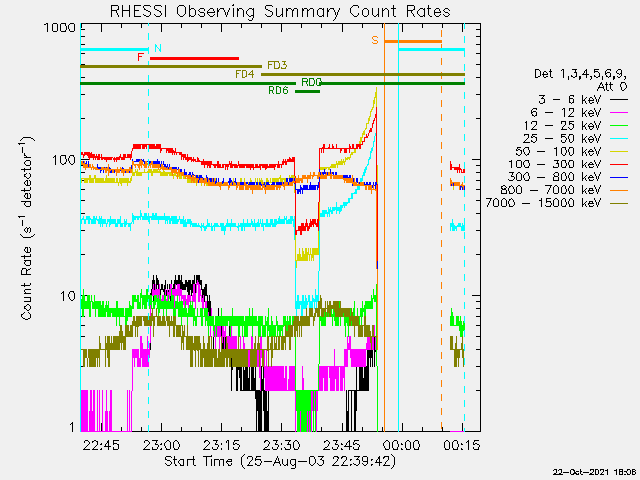
Task: Click the 'RD6' rear decimation label
Action: click(278, 91)
